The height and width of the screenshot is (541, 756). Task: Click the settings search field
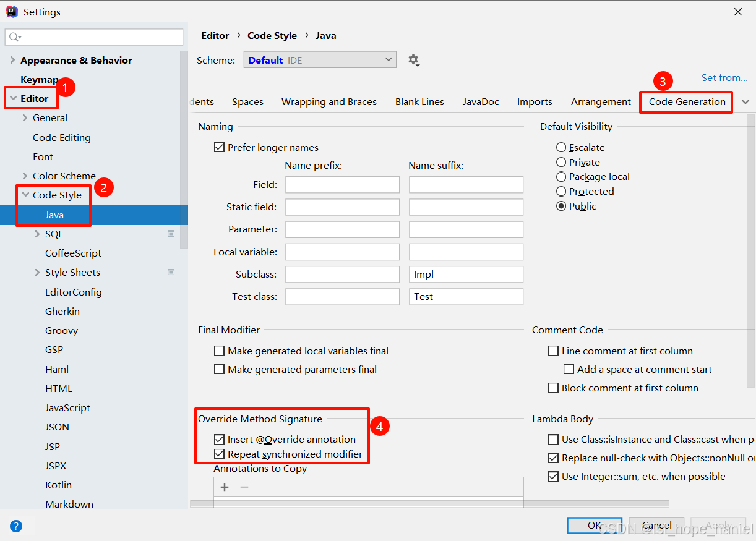(x=94, y=37)
